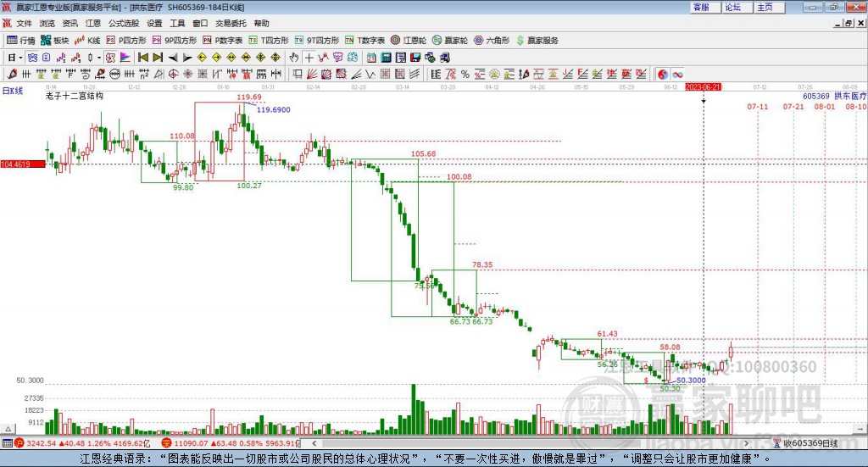Expand the candlestick style dropdown arrow
This screenshot has height=467, width=868.
99,58
